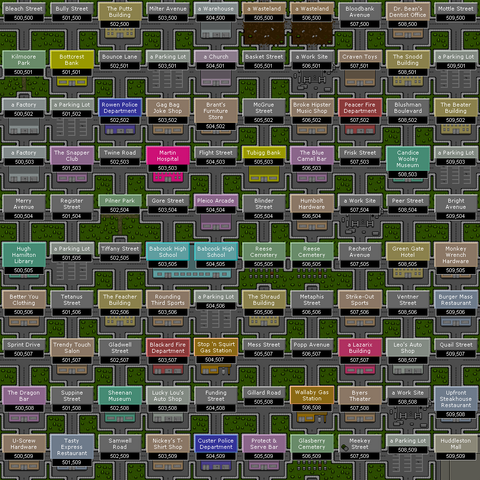Viewport: 480px width, 480px height.
Task: Click the Rounding Third Sports label
Action: (168, 300)
